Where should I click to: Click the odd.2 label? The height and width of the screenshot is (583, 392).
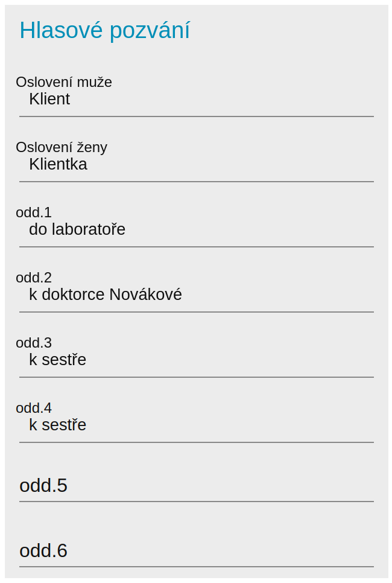[34, 278]
